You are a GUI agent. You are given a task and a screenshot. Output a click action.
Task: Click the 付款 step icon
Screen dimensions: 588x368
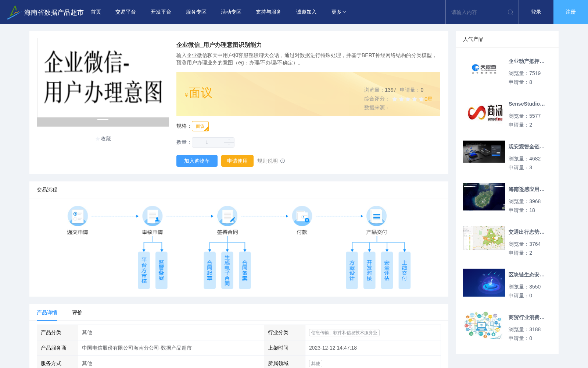tap(302, 216)
